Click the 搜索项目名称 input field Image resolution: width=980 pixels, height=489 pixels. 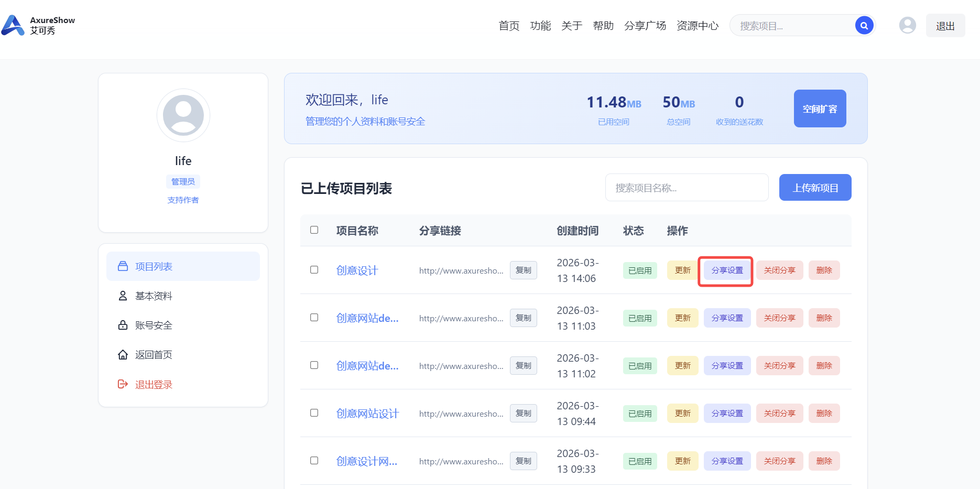(x=687, y=188)
